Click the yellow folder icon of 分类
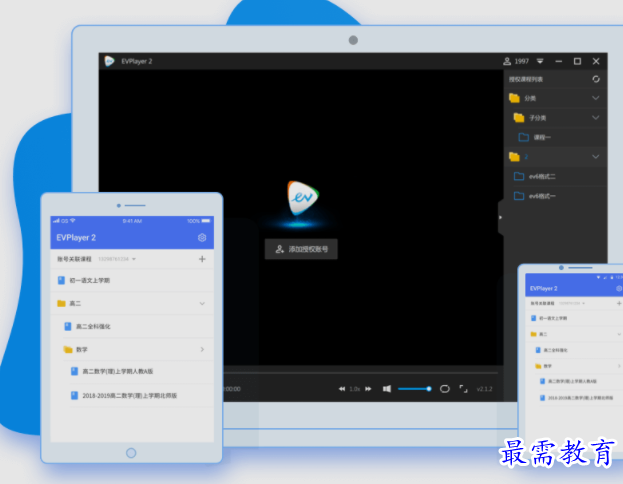Screen dimensions: 623x484 [514, 98]
